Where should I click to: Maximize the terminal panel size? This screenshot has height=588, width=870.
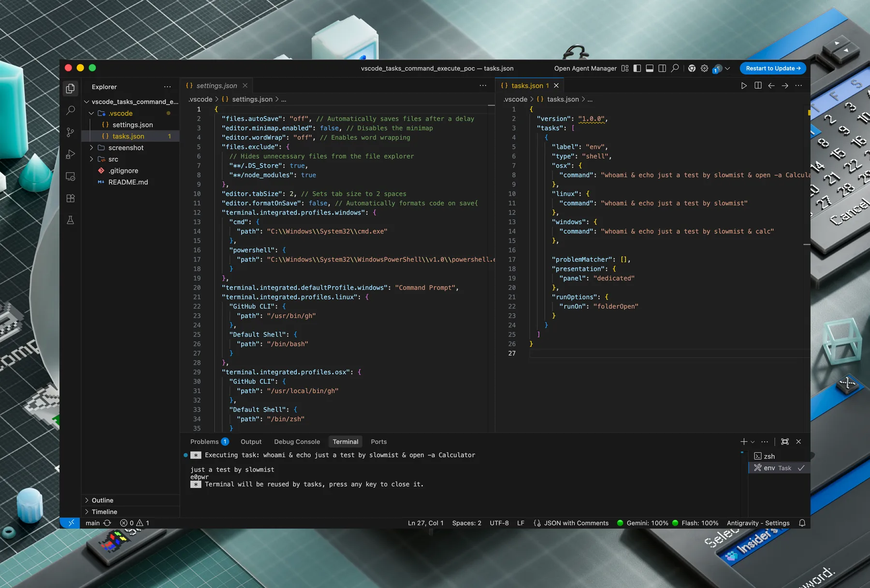tap(785, 442)
